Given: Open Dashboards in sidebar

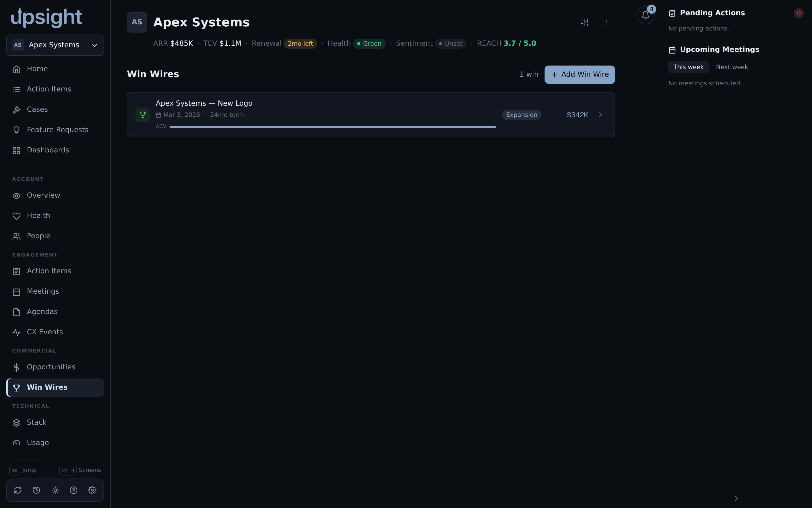Looking at the screenshot, I should click(55, 150).
